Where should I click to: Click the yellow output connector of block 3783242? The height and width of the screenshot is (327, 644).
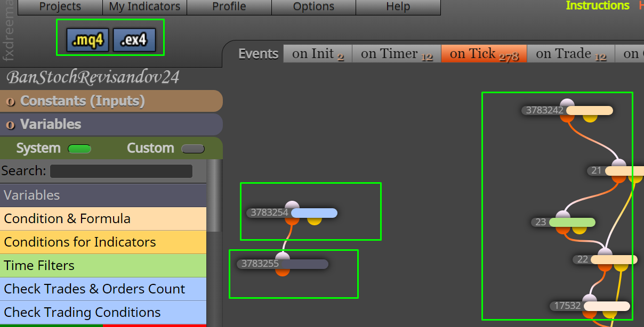590,118
